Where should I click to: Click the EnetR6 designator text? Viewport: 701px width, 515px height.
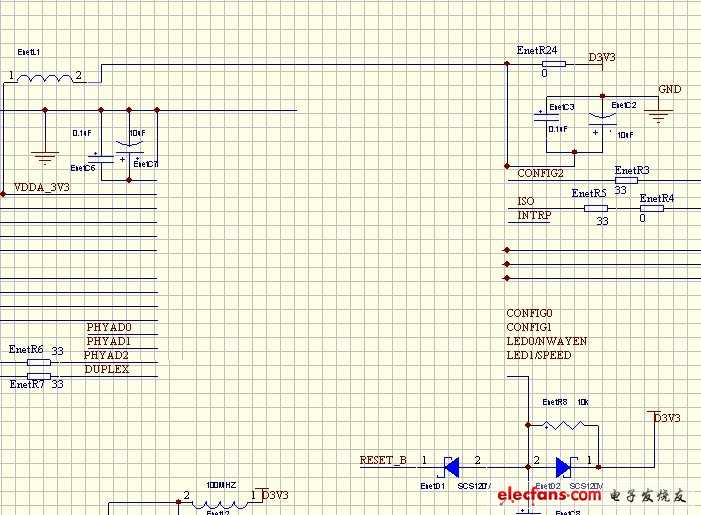click(26, 350)
